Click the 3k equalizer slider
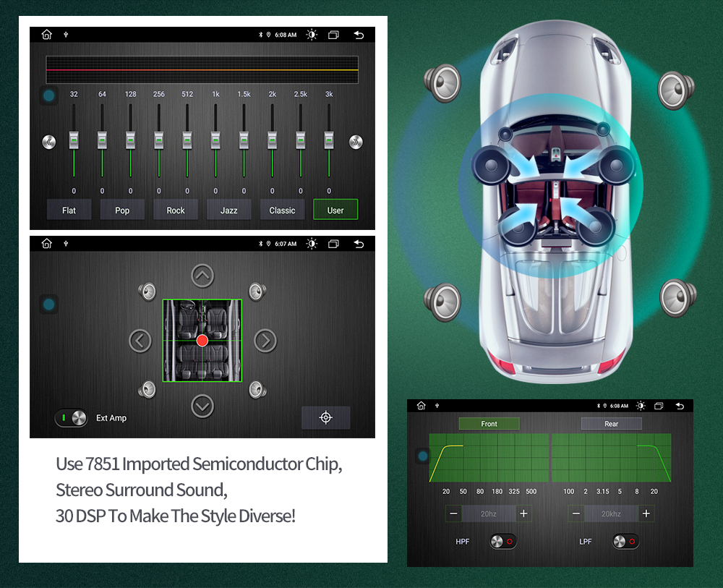The height and width of the screenshot is (588, 723). pyautogui.click(x=329, y=140)
